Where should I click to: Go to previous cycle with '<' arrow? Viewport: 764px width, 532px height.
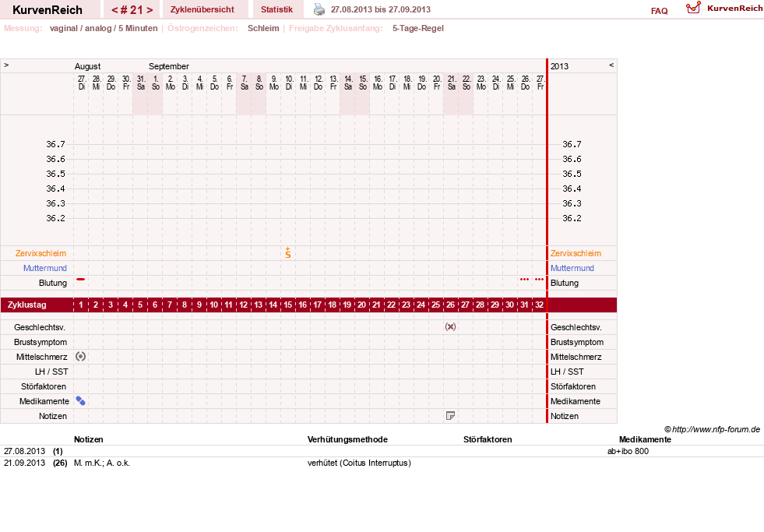coord(114,10)
